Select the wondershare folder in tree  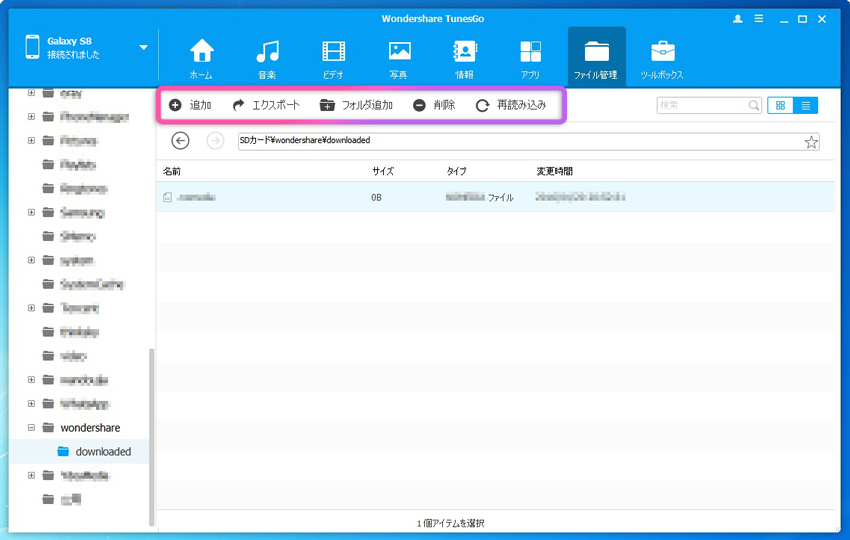point(90,428)
